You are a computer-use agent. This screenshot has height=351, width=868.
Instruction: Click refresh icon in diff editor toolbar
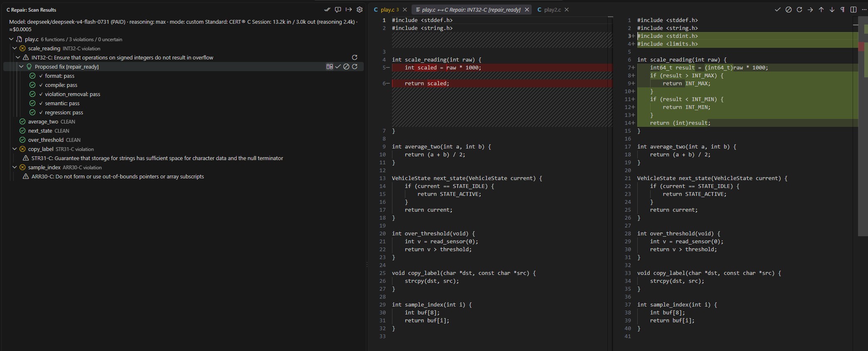point(799,10)
